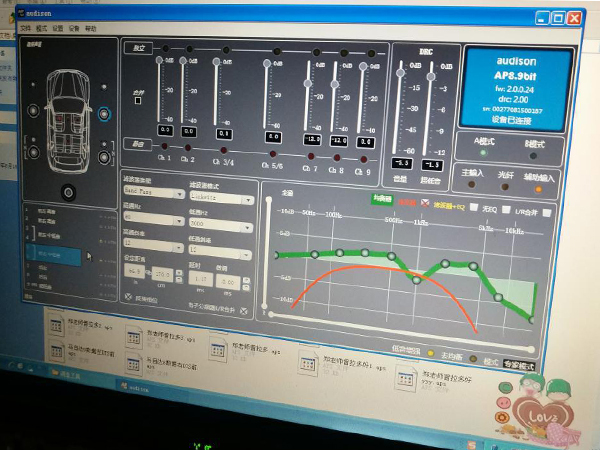The width and height of the screenshot is (600, 450).
Task: Adjust the DRC subwoofer volume slider knob
Action: [431, 77]
